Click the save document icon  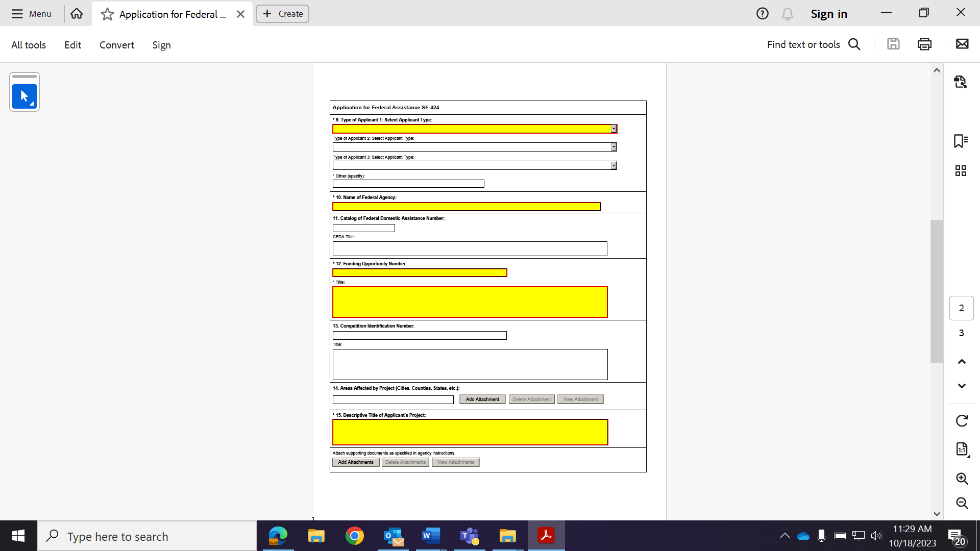coord(893,44)
